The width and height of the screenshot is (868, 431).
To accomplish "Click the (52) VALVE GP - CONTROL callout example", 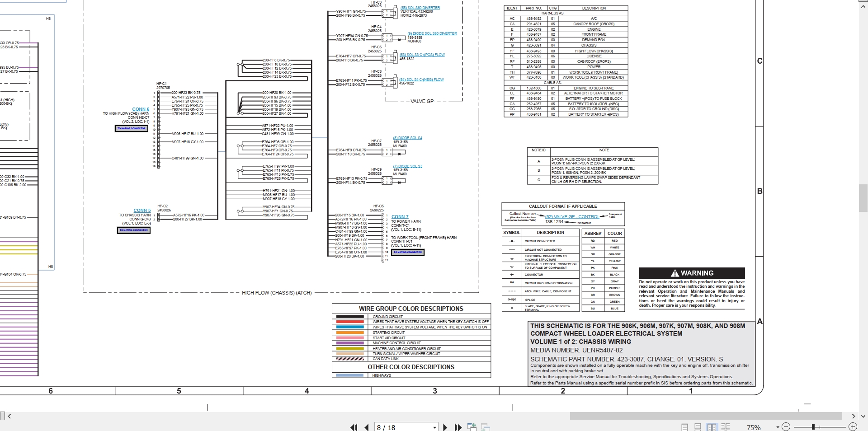I will (572, 217).
